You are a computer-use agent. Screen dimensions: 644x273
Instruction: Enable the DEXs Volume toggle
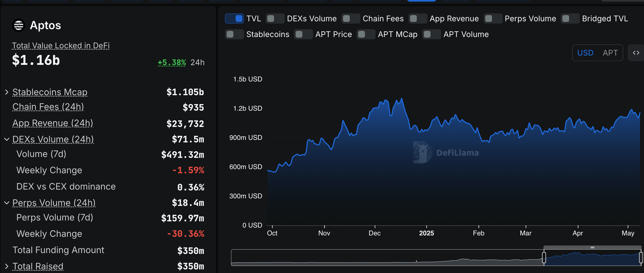(x=275, y=18)
